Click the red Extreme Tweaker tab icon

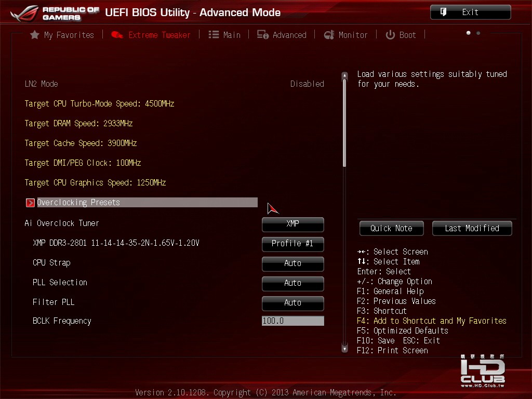117,35
